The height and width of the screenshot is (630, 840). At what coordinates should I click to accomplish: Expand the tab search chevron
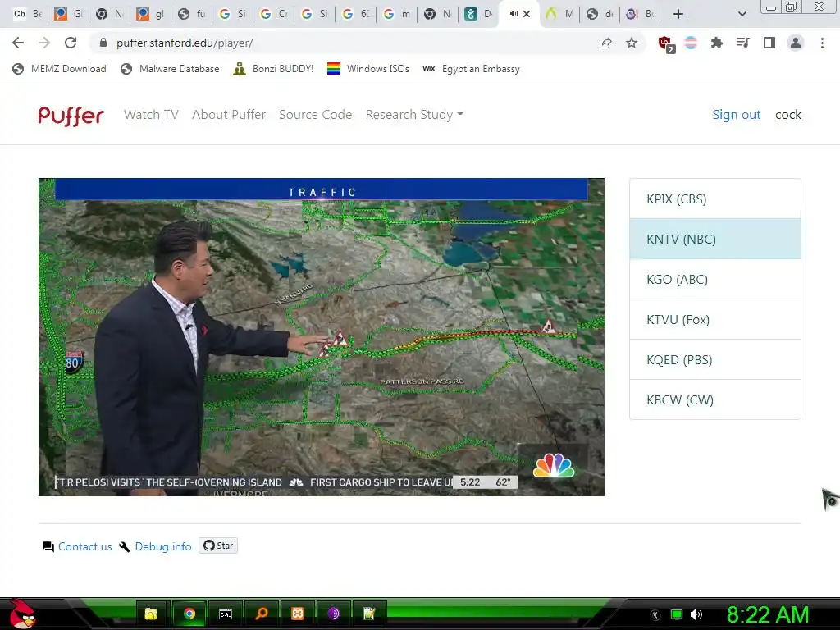742,14
